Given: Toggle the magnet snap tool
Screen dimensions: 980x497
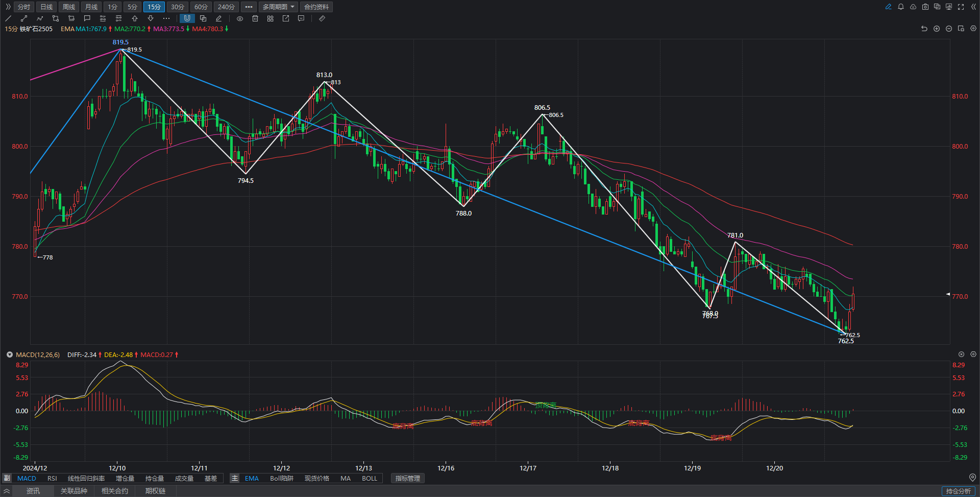Looking at the screenshot, I should coord(187,18).
